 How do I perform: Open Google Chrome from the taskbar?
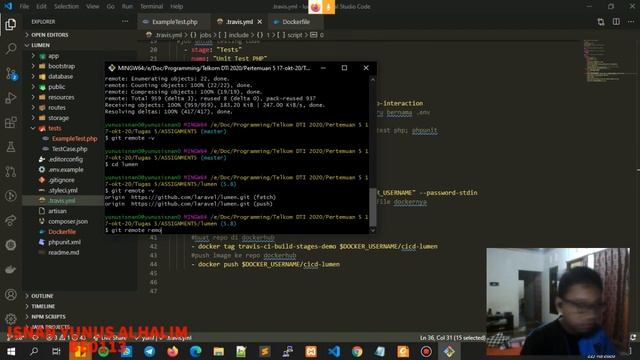(357, 351)
